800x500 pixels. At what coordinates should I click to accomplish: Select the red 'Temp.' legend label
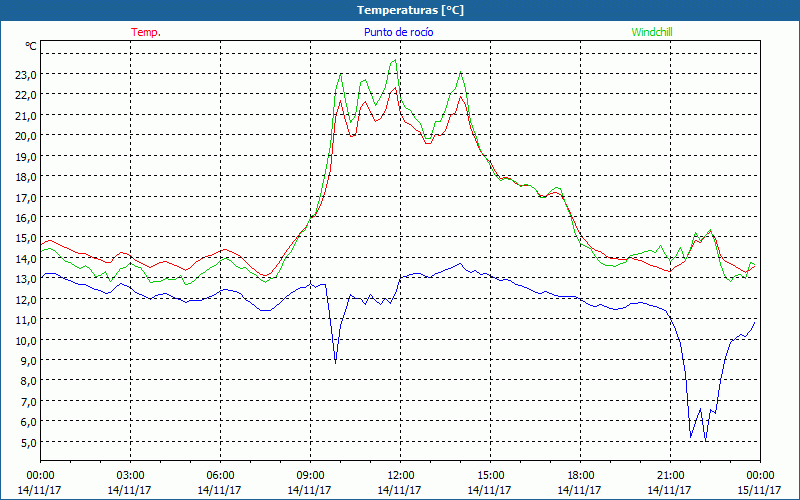[146, 32]
